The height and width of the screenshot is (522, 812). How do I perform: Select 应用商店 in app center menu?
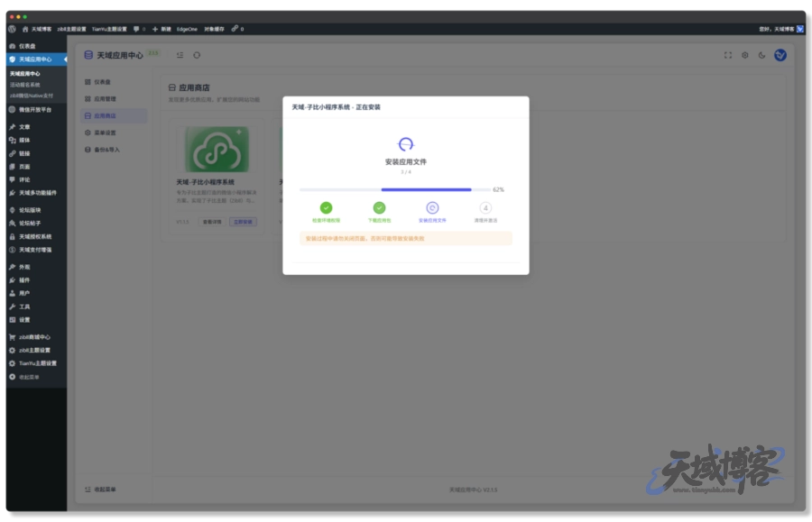[x=115, y=116]
